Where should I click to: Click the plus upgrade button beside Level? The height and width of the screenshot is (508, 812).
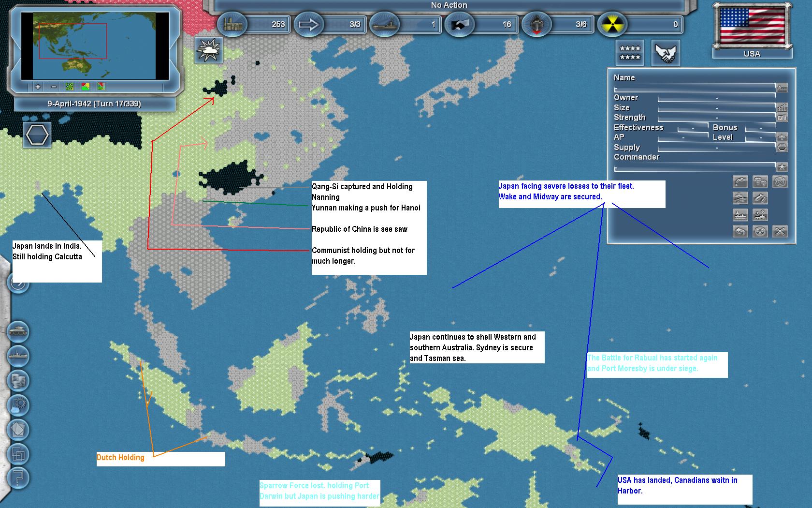(x=782, y=137)
